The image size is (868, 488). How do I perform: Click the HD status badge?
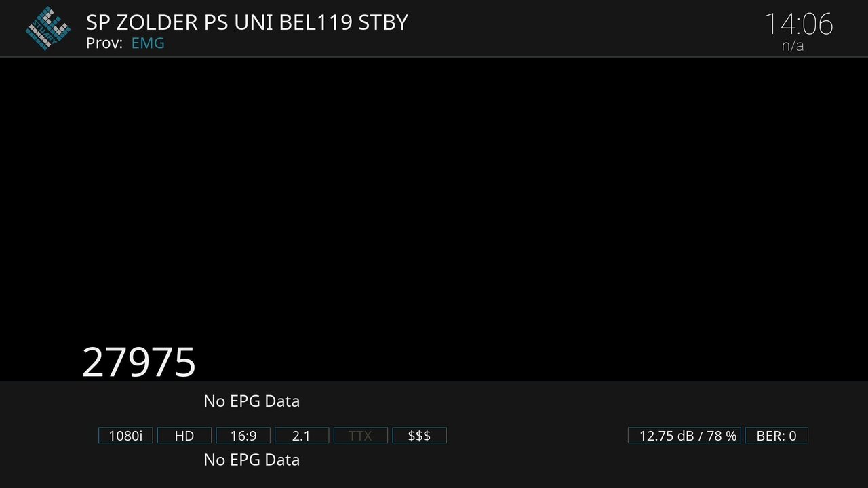[x=184, y=435]
